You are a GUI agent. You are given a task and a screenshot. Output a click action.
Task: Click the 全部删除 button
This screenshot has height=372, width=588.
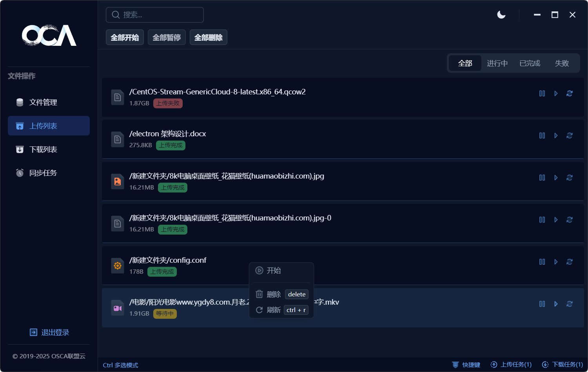pyautogui.click(x=209, y=38)
